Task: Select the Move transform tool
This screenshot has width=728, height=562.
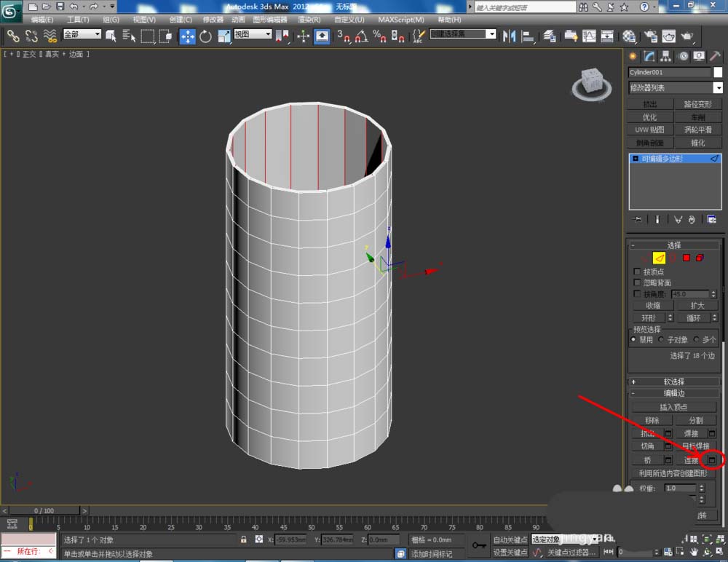Action: (x=187, y=36)
